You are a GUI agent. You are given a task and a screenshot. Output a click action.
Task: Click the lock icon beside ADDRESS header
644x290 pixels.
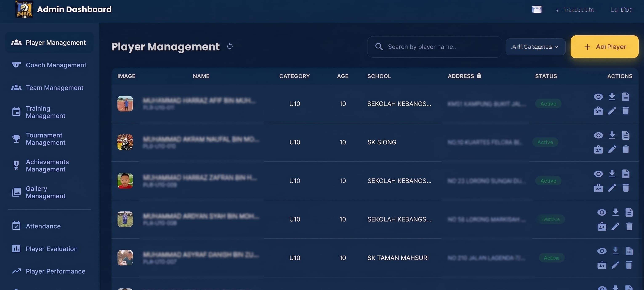point(479,76)
